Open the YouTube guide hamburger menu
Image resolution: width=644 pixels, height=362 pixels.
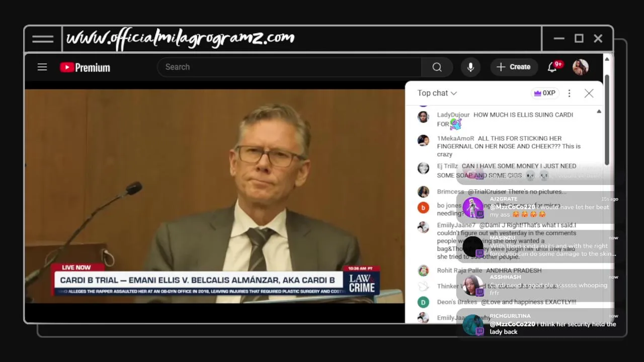tap(42, 67)
